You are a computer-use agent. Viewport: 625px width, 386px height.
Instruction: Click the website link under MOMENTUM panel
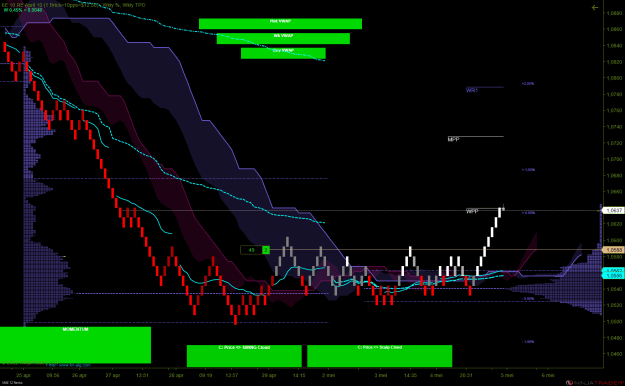(69, 365)
